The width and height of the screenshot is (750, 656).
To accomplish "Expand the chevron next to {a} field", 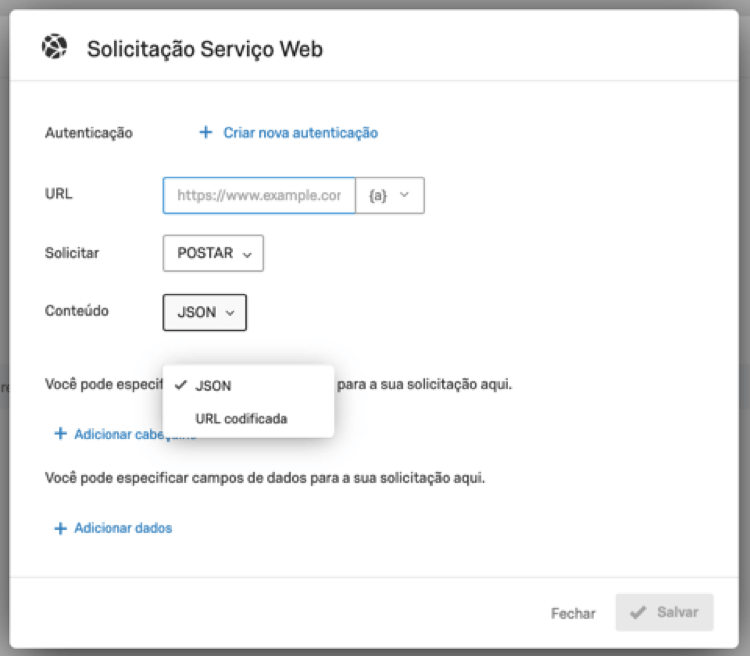I will 404,196.
